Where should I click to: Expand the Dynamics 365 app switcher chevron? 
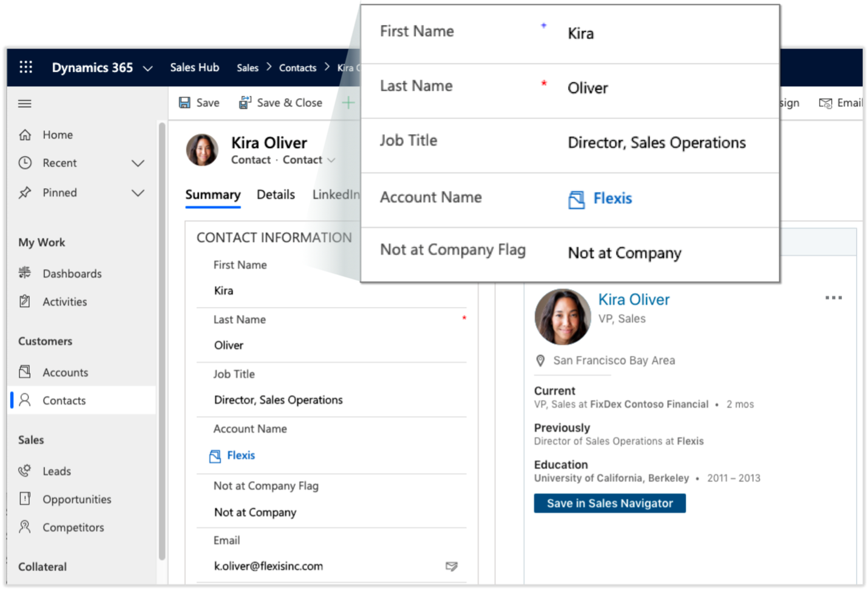coord(147,69)
